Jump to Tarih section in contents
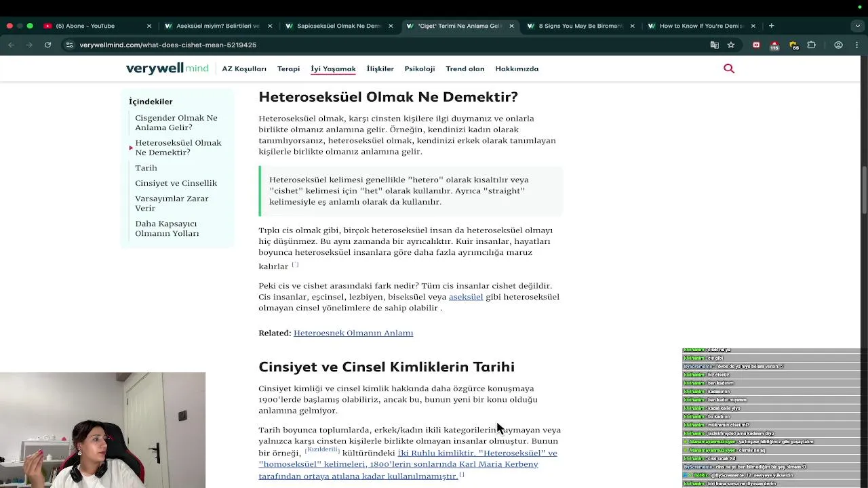The height and width of the screenshot is (488, 868). coord(146,168)
